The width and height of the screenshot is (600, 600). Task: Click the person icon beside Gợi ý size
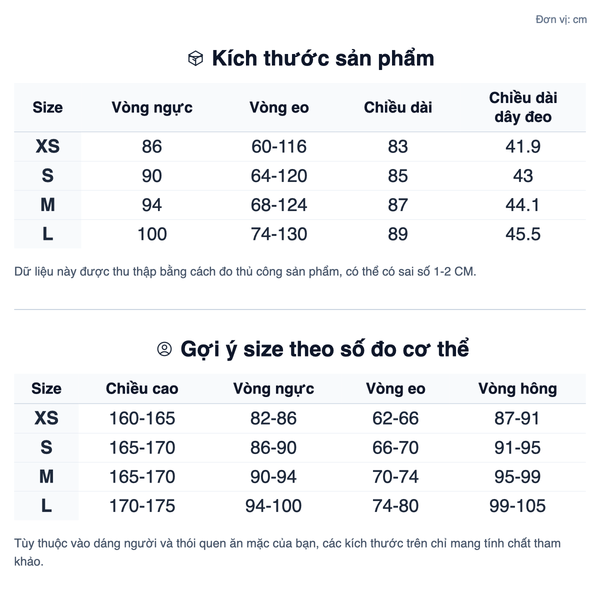point(165,350)
